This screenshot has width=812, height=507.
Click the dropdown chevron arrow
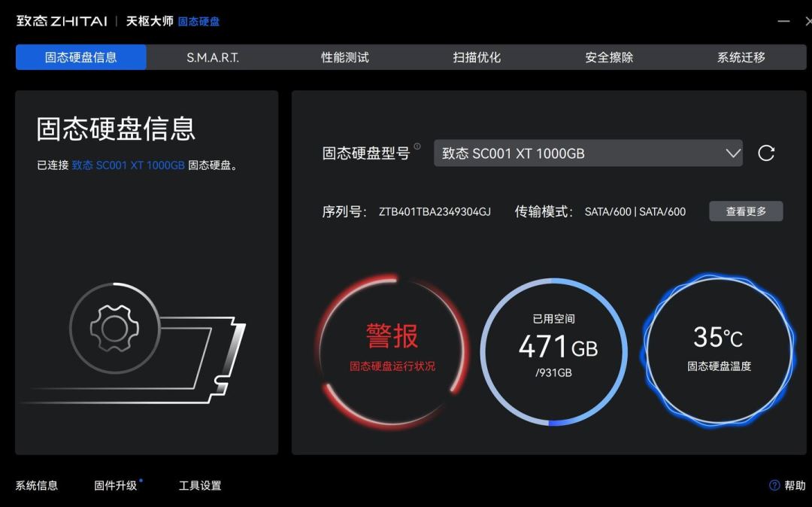click(733, 153)
